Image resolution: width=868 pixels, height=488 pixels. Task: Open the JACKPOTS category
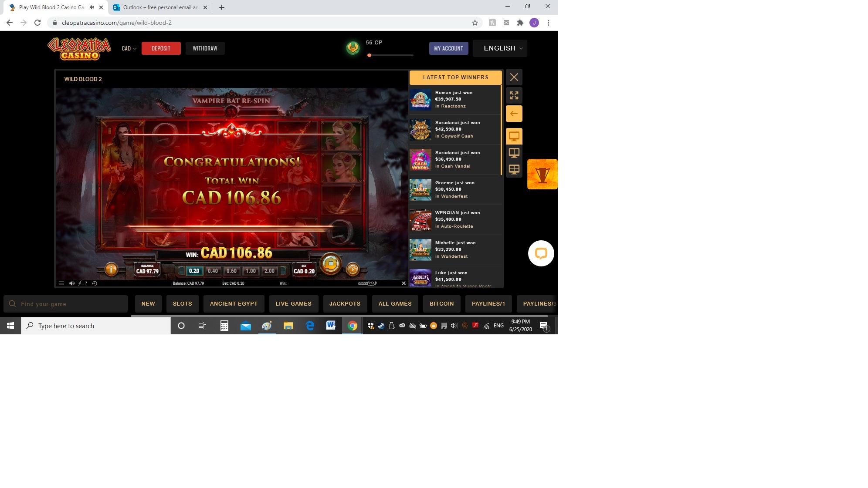(345, 304)
